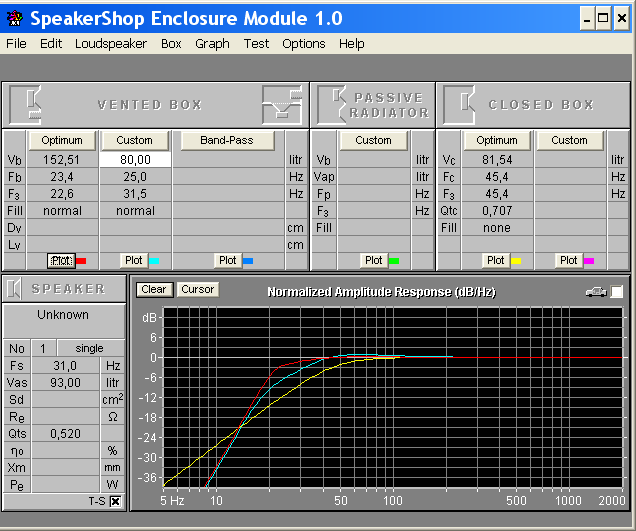
Task: Open the Edit menu
Action: (51, 43)
